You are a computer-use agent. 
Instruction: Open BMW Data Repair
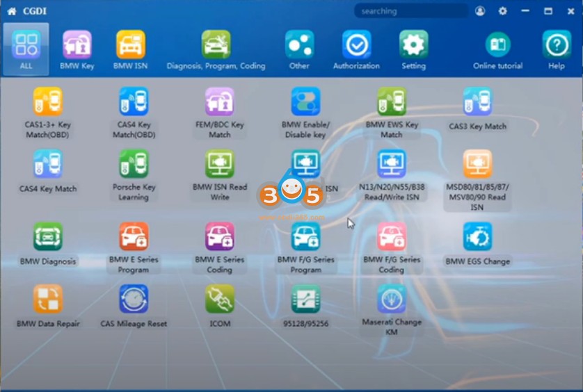click(x=47, y=307)
